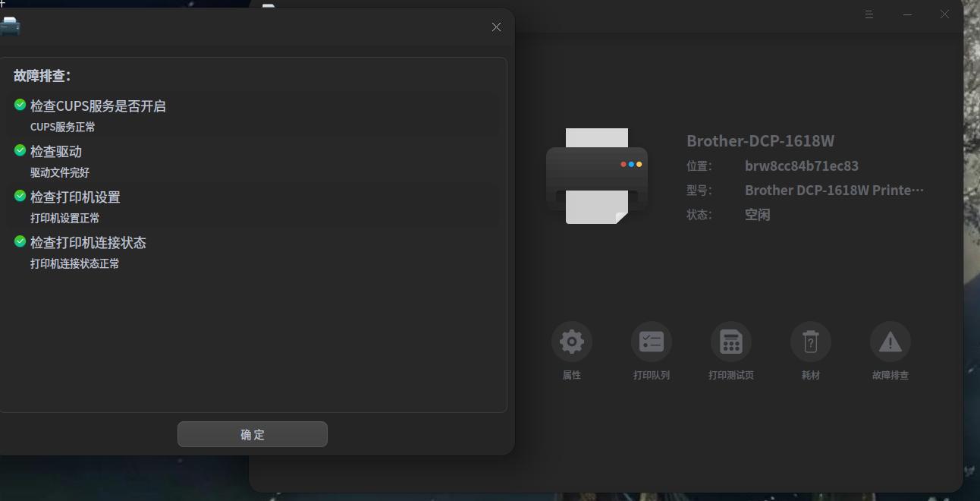Click the green checkmark beside 检查驱动
The height and width of the screenshot is (501, 980).
coord(19,150)
